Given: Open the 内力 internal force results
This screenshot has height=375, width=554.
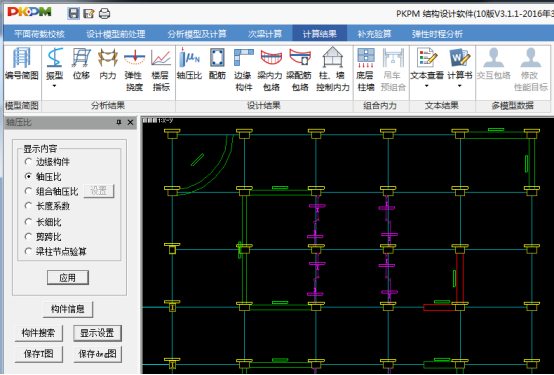Looking at the screenshot, I should [108, 64].
